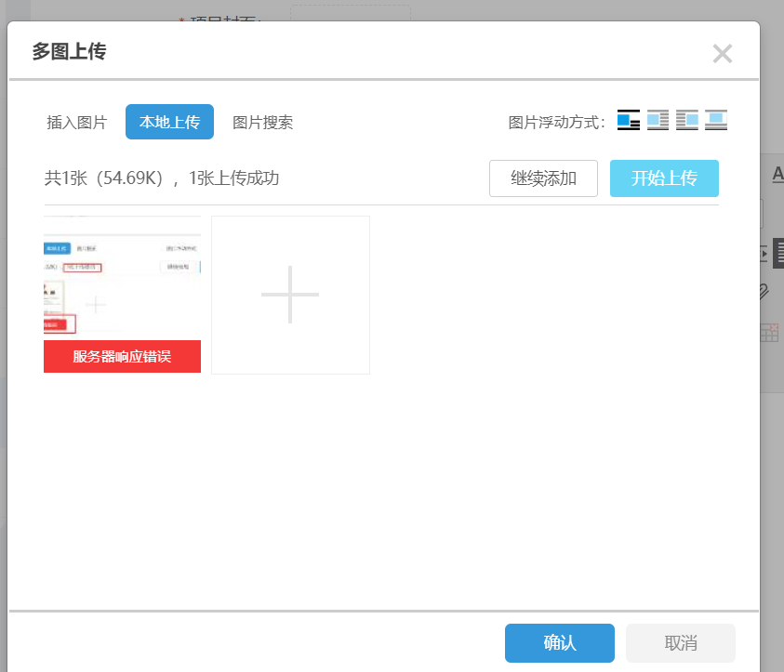This screenshot has width=784, height=672.
Task: Select the 本地上传 tab
Action: [169, 123]
